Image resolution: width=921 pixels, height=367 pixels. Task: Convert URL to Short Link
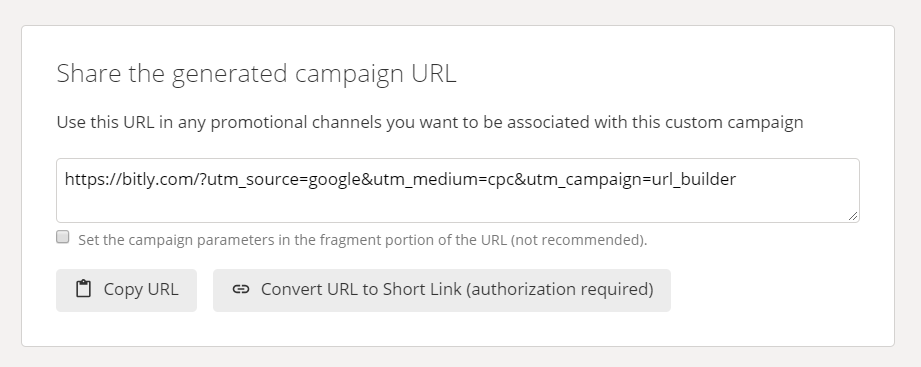[x=442, y=290]
